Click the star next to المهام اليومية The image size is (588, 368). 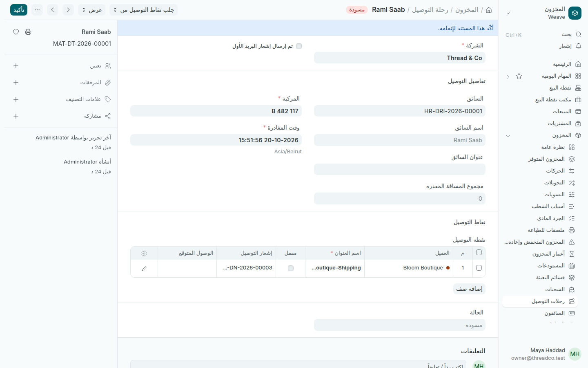pyautogui.click(x=519, y=76)
